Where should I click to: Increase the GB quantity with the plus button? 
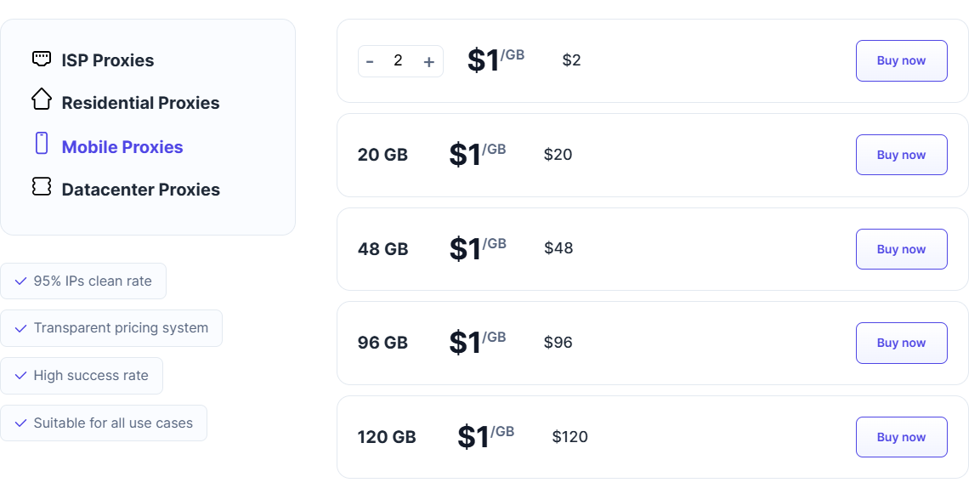coord(429,60)
